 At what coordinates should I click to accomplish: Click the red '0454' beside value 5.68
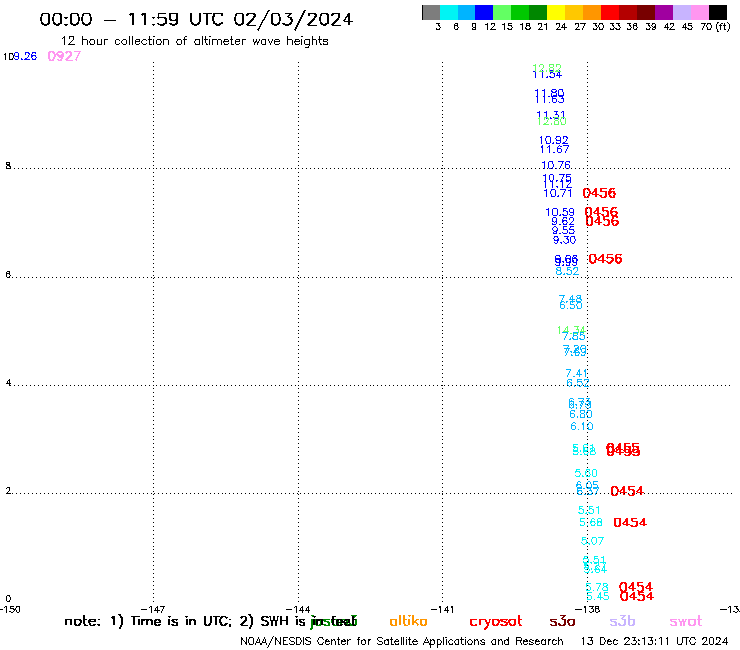(630, 523)
